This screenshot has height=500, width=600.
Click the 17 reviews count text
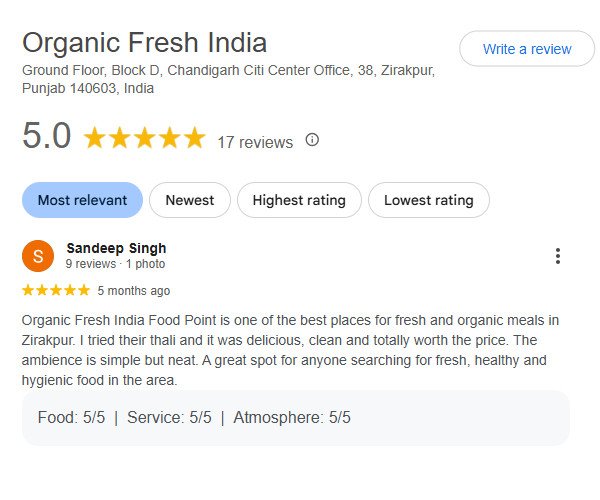point(255,142)
